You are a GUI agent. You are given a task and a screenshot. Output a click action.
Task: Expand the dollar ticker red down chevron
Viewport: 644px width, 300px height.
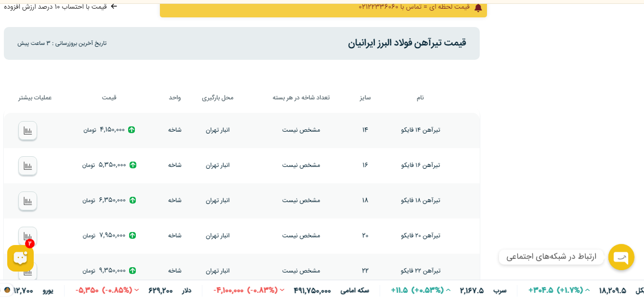tap(136, 290)
